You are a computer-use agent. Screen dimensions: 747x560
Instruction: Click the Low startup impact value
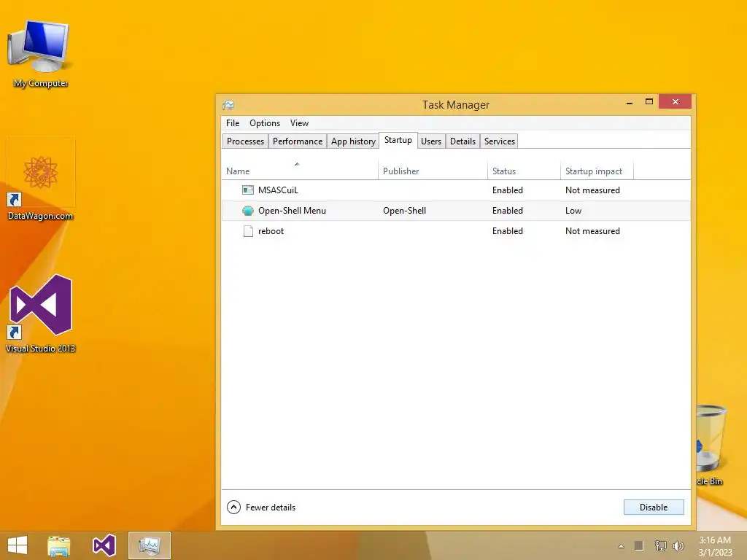click(x=573, y=211)
